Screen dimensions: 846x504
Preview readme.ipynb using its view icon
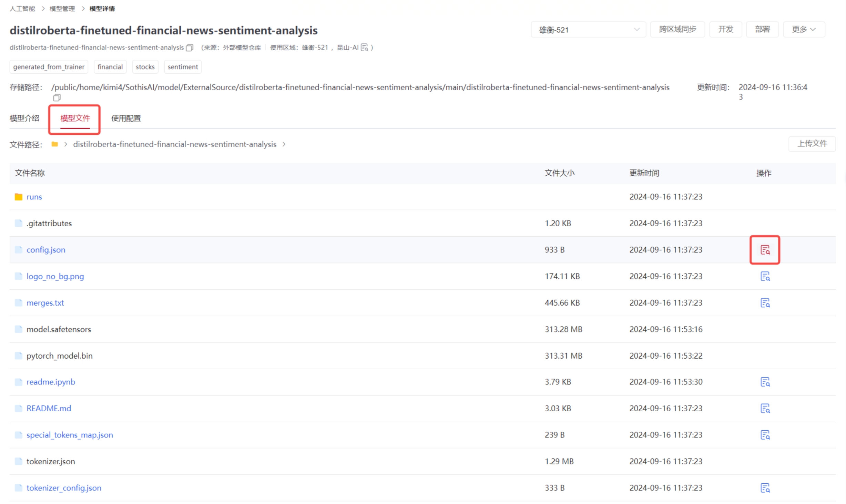point(765,382)
